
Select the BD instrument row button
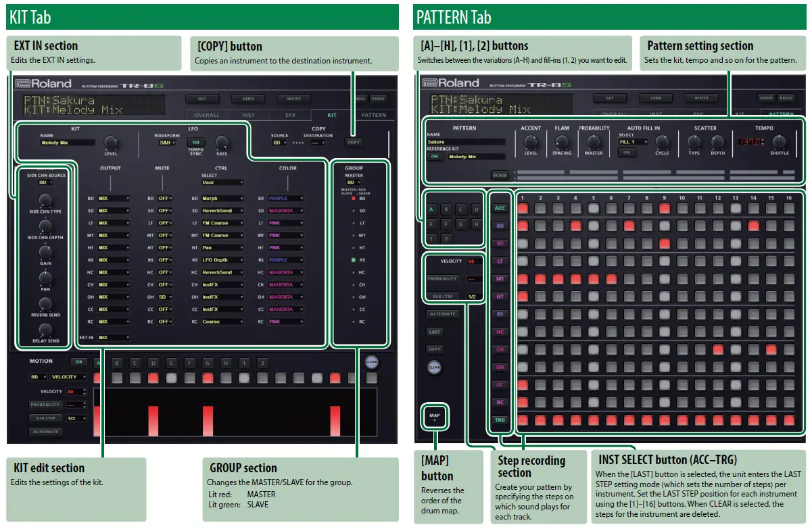pos(500,226)
